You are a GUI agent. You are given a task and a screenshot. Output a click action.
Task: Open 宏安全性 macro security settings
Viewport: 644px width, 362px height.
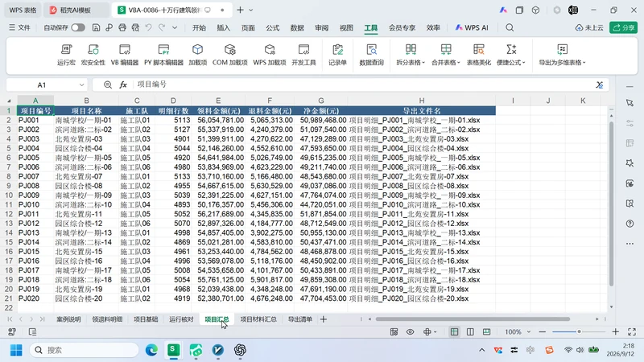93,55
